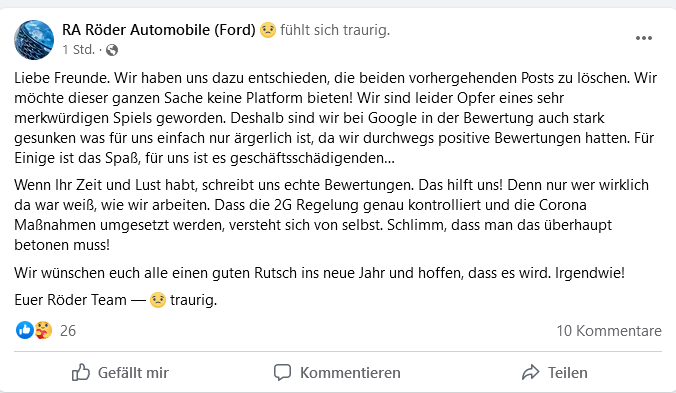Screen dimensions: 676x393
Task: Select the 'Kommentieren' label
Action: tap(350, 373)
